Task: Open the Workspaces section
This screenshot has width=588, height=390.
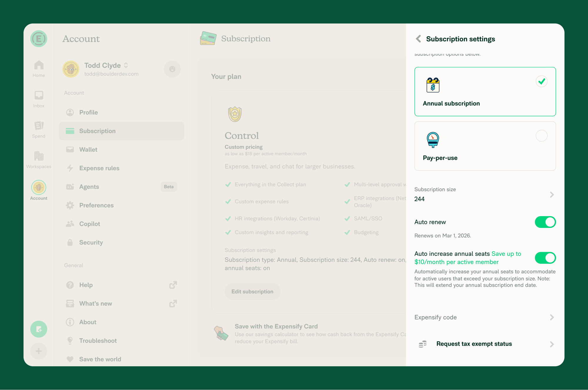Action: [x=39, y=160]
